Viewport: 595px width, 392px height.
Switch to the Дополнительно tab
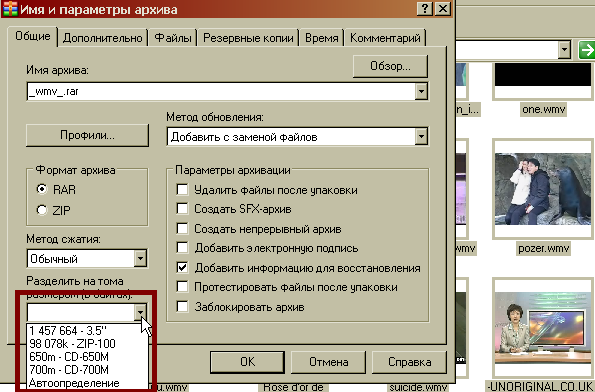click(x=102, y=38)
